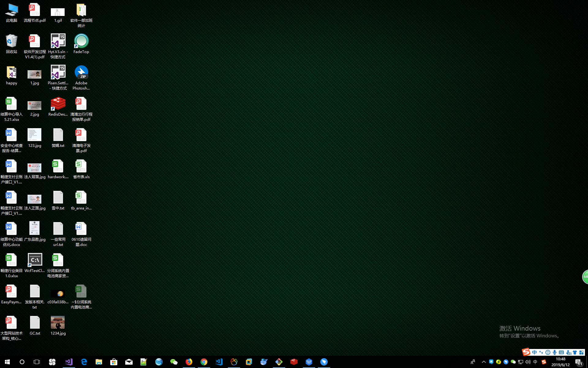Launch Google Chrome from the taskbar

204,362
